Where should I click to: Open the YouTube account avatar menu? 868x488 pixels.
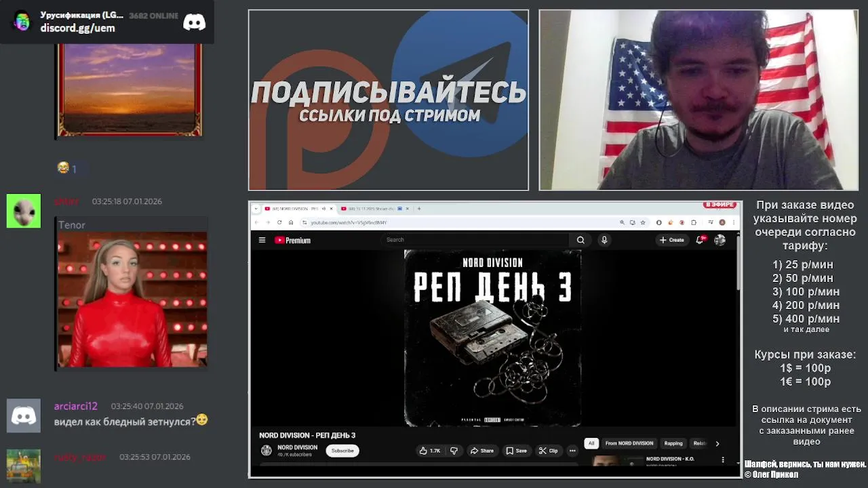click(x=719, y=240)
